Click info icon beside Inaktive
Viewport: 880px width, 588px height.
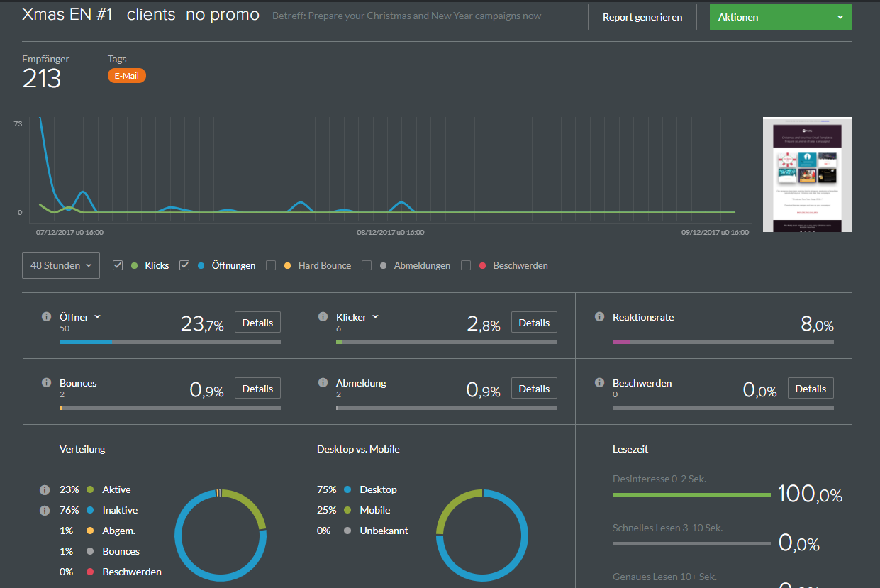click(45, 510)
